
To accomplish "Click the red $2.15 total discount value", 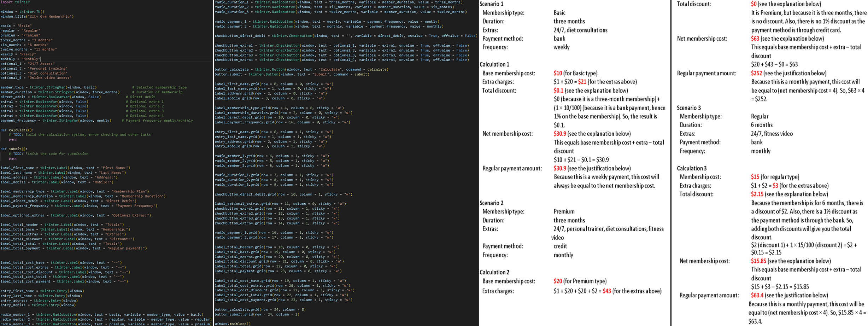I will pyautogui.click(x=757, y=194).
